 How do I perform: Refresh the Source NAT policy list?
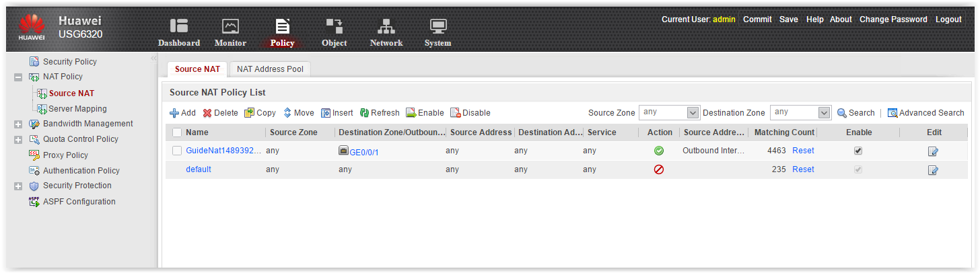tap(380, 113)
